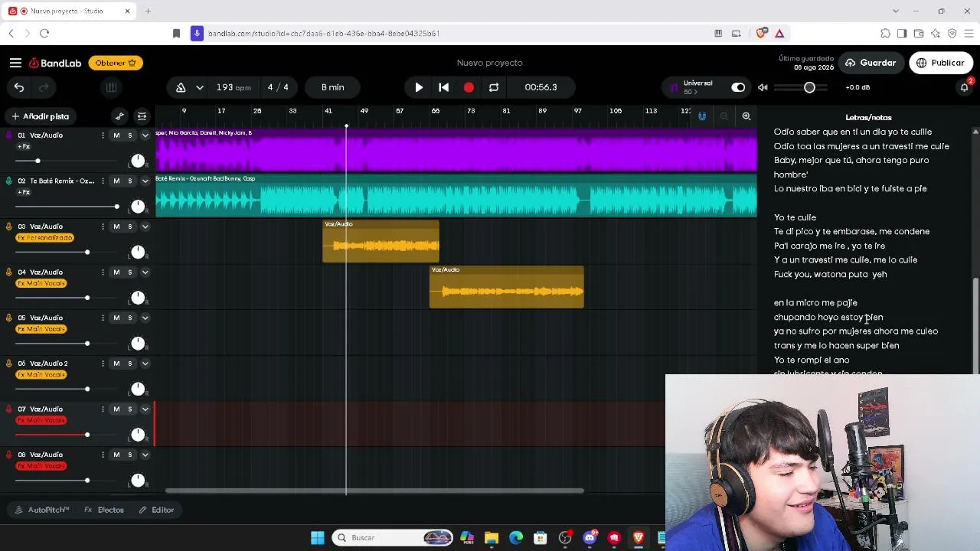Screen dimensions: 980x551
Task: Solo track 01 Voz/Audio
Action: 129,135
